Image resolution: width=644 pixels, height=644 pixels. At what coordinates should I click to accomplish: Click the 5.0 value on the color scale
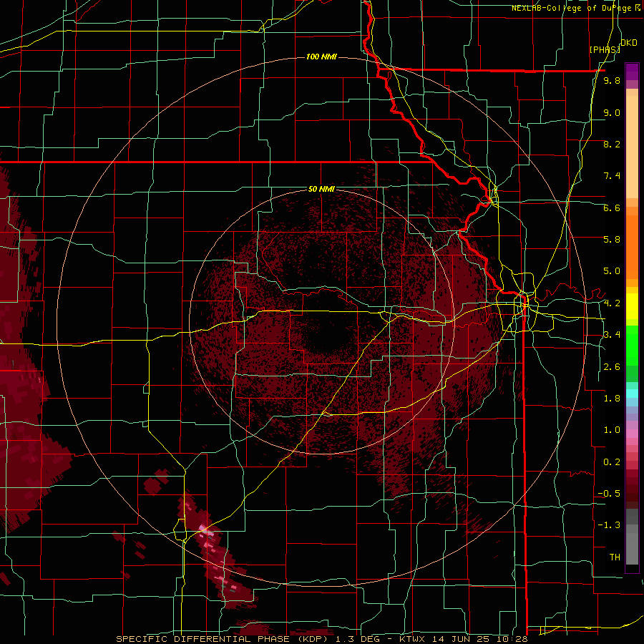(612, 271)
